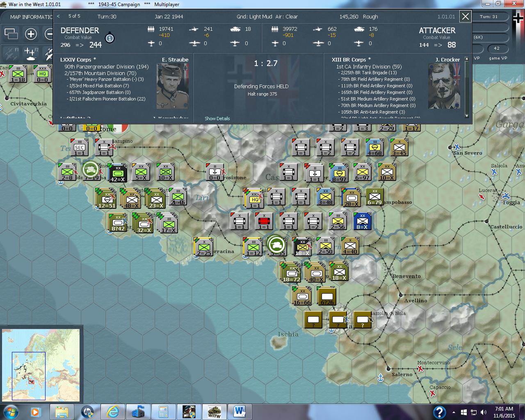Screen dimensions: 525x420
Task: Select 51st BR Medium Artillery Regiment
Action: click(377, 99)
